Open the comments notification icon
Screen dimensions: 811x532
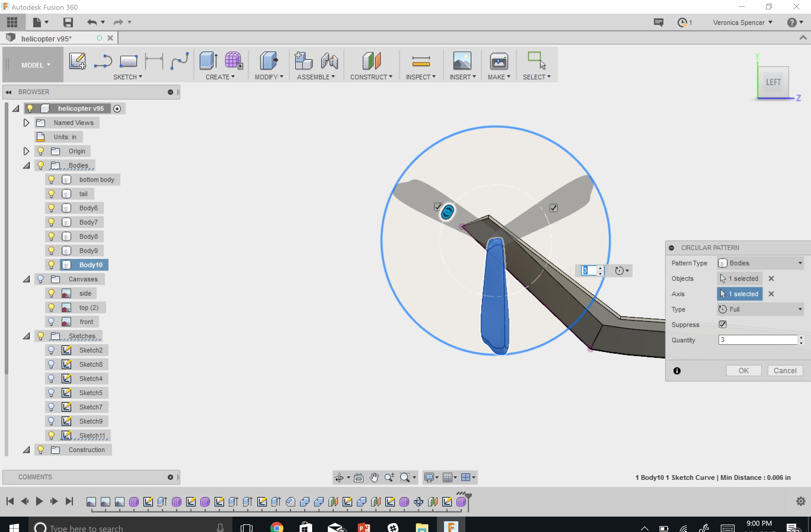tap(658, 23)
